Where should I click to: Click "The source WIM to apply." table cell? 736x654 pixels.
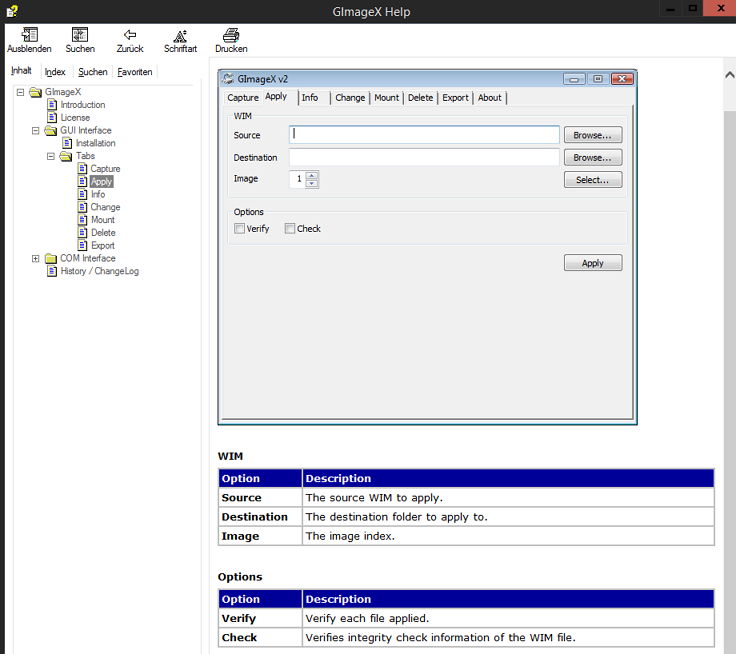click(x=508, y=497)
